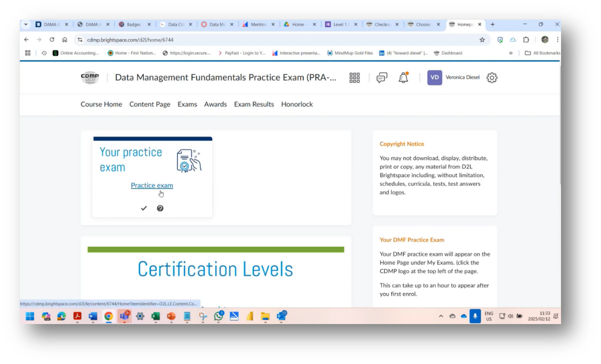
Task: Open Windows Start menu
Action: (30, 316)
